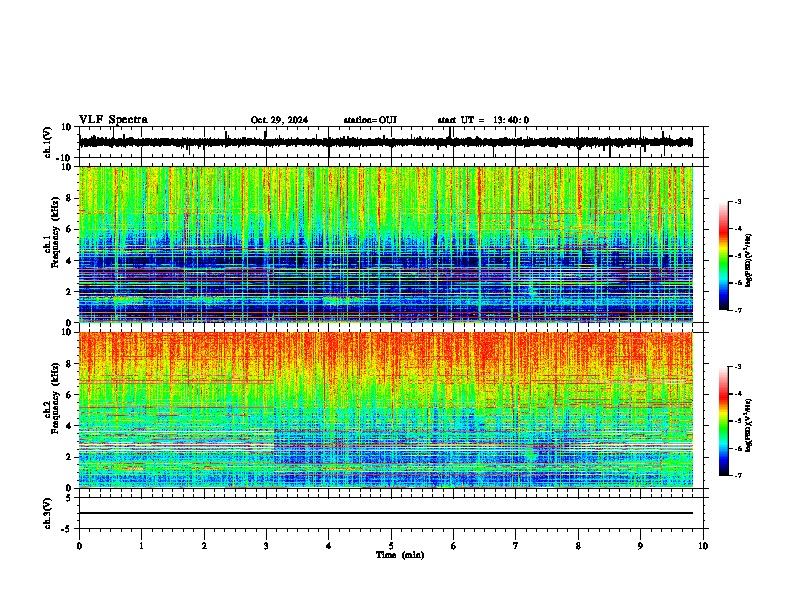The image size is (792, 612).
Task: Click the ch.1 spectrogram 2 kHz tick label
Action: pyautogui.click(x=69, y=291)
